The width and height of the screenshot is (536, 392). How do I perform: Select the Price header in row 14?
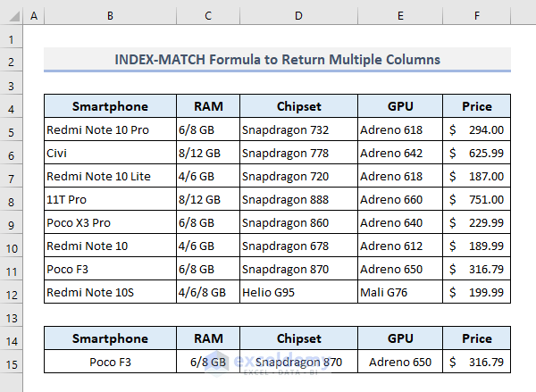(x=477, y=339)
